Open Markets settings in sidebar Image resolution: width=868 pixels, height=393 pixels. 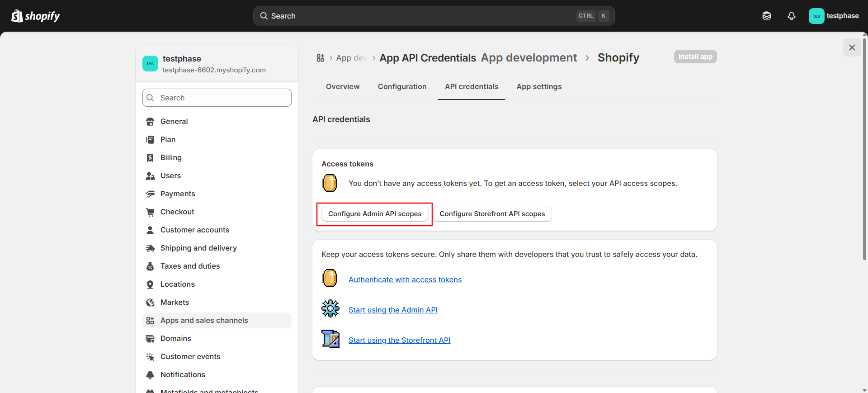point(217,302)
